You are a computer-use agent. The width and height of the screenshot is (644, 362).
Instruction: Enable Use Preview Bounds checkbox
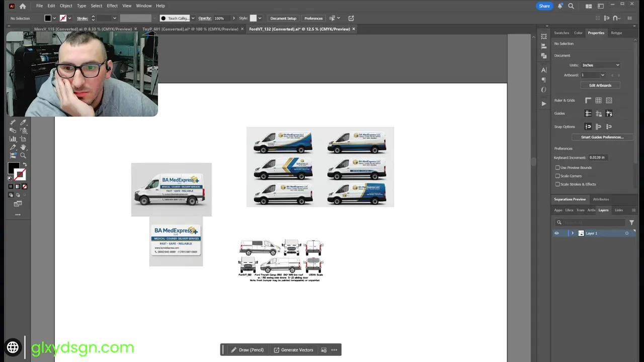[557, 167]
